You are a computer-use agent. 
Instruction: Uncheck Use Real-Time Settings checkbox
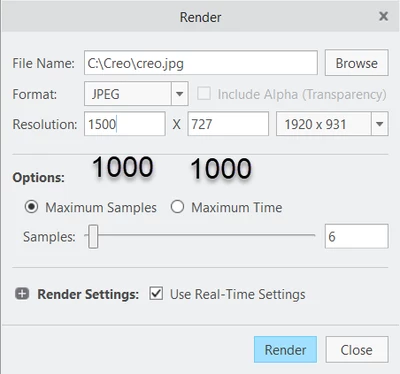pyautogui.click(x=156, y=294)
